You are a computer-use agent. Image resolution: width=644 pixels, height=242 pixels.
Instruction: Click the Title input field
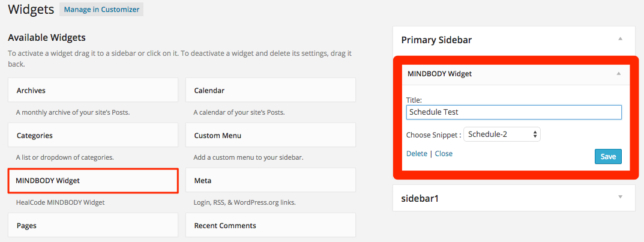pos(514,112)
